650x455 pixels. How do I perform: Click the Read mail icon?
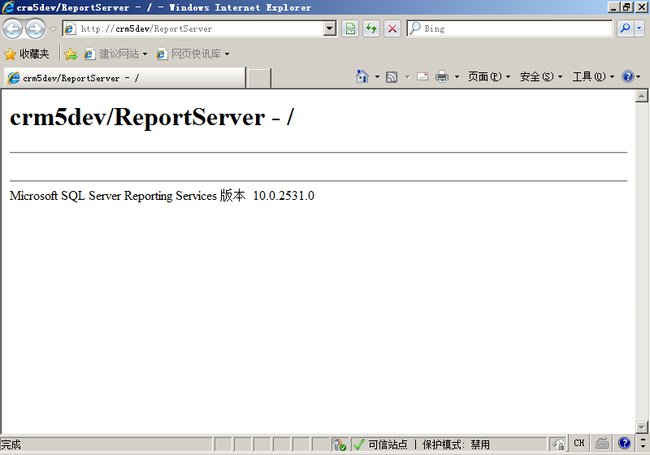[422, 77]
